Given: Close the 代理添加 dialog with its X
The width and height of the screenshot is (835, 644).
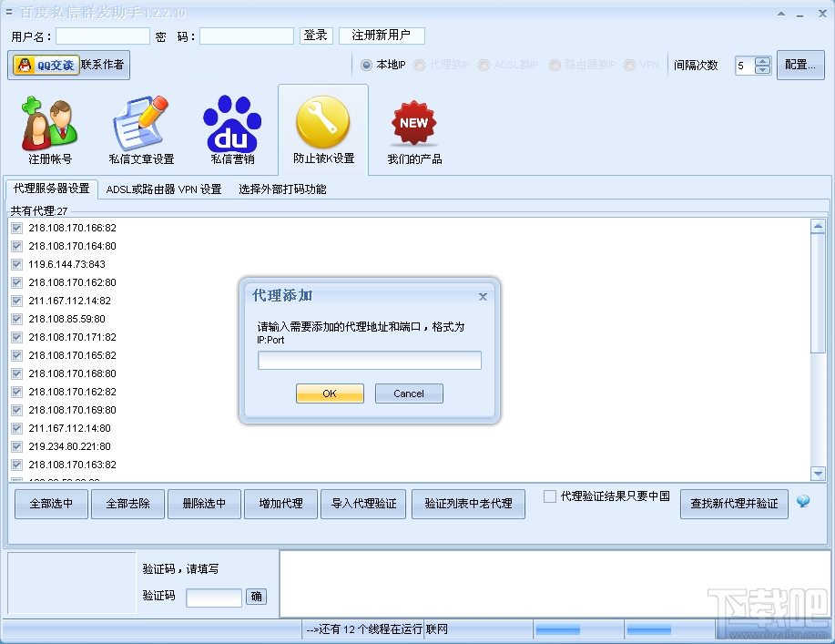Looking at the screenshot, I should [x=483, y=296].
